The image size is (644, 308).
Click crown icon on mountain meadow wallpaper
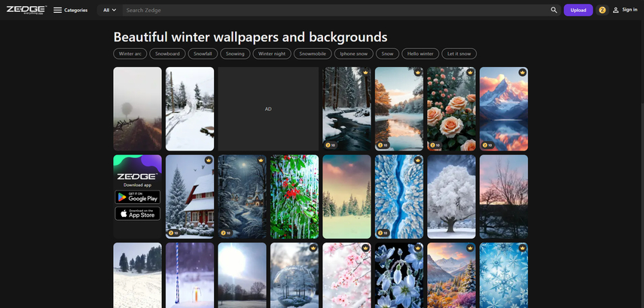click(470, 248)
